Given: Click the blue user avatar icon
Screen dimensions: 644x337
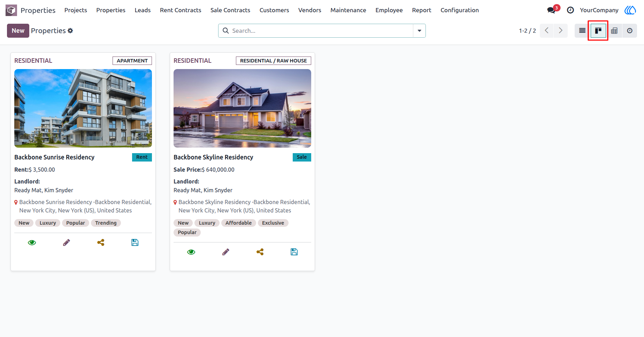Looking at the screenshot, I should (630, 10).
